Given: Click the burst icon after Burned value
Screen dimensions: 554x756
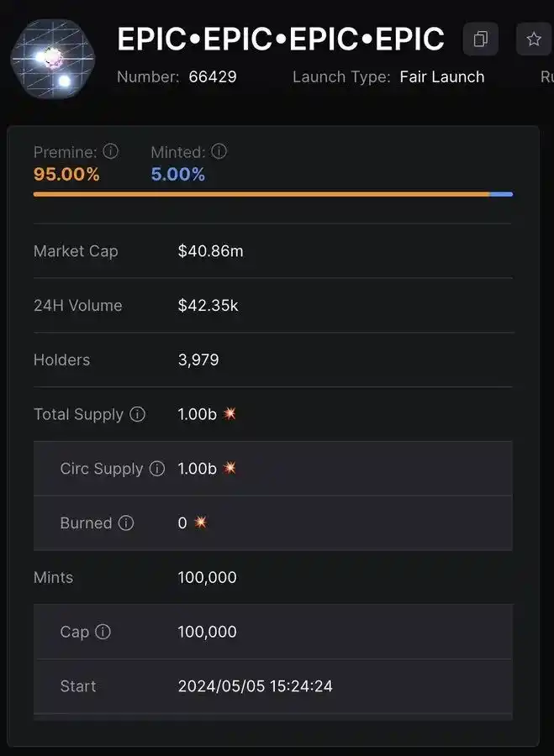Looking at the screenshot, I should [x=200, y=522].
